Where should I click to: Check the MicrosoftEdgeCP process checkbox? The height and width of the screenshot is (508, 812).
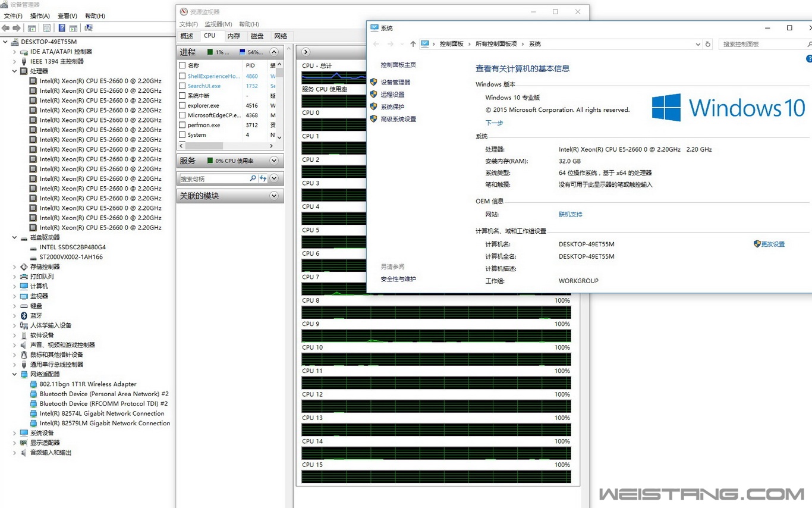(182, 115)
